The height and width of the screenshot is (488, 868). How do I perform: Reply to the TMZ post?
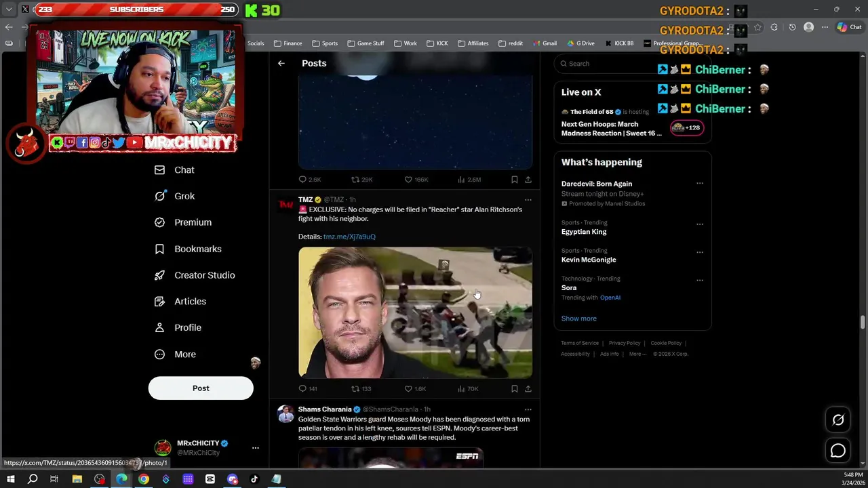(x=308, y=389)
